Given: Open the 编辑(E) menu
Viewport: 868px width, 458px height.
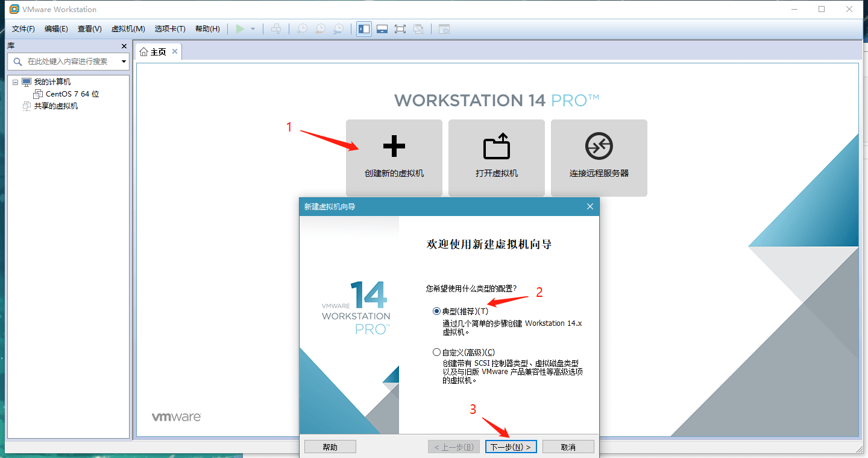Looking at the screenshot, I should (56, 29).
